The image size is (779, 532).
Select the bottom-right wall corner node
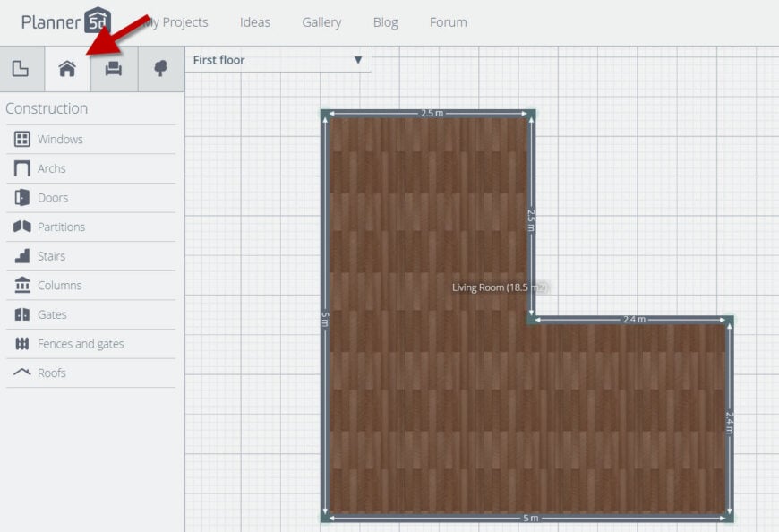tap(730, 518)
